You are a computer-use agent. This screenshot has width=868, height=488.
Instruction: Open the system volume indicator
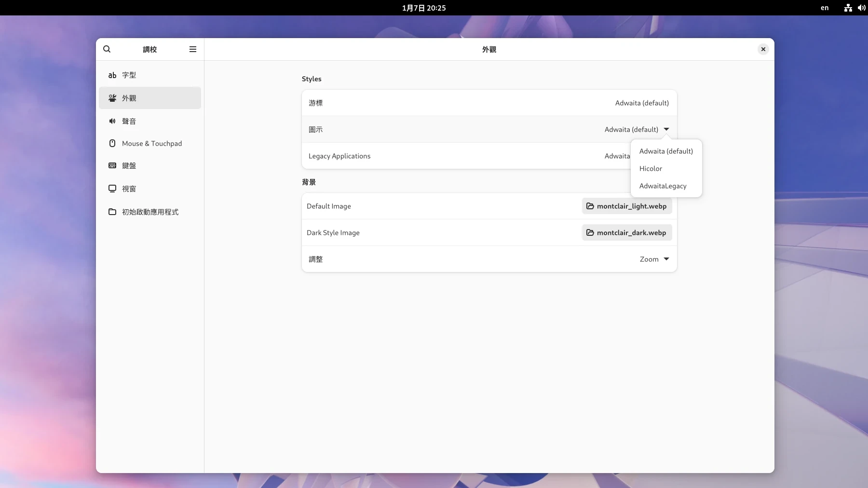[861, 8]
